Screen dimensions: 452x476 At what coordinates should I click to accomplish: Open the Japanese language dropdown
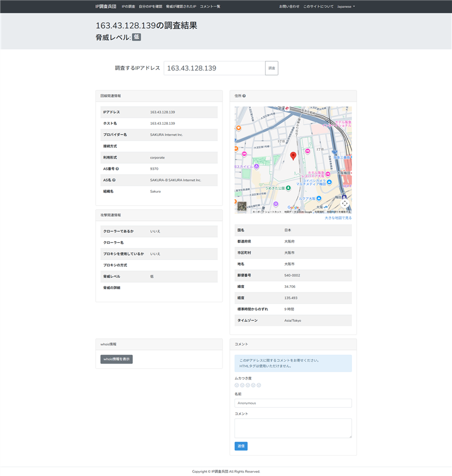click(x=346, y=6)
